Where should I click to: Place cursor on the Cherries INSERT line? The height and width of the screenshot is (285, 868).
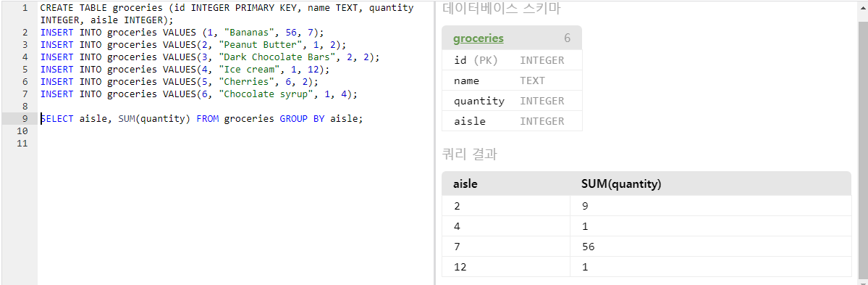point(180,81)
